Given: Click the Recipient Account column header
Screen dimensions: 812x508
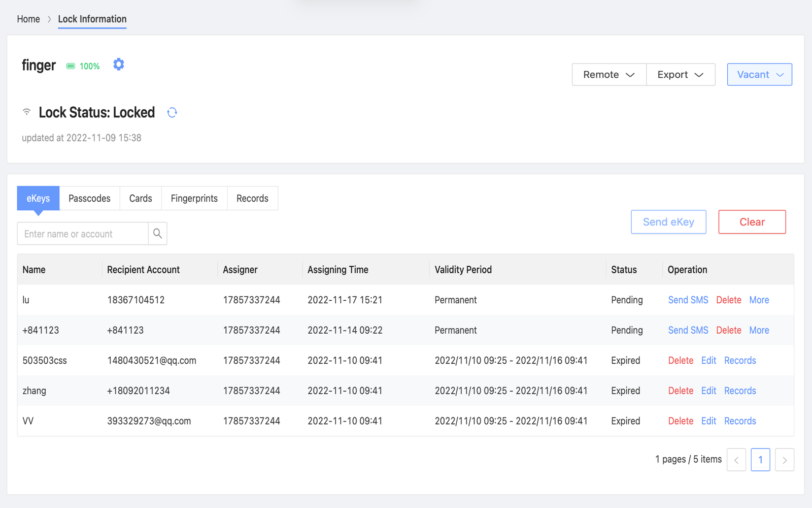Looking at the screenshot, I should [x=143, y=270].
